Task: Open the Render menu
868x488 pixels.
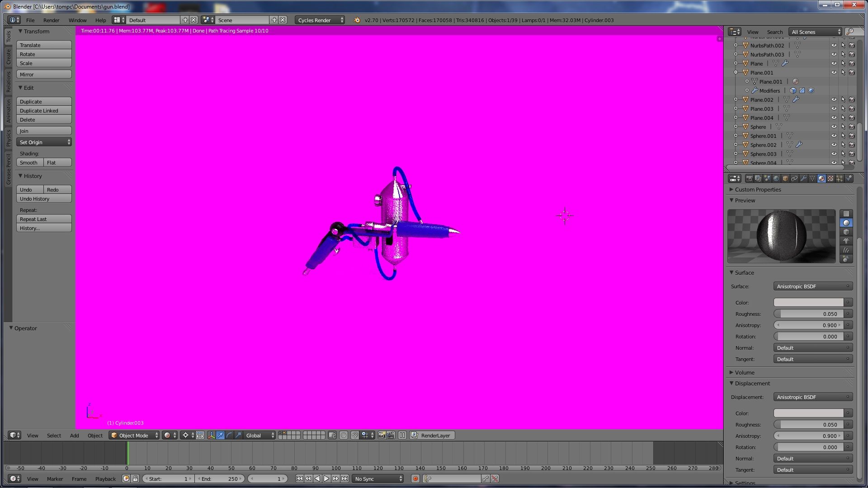Action: point(51,20)
